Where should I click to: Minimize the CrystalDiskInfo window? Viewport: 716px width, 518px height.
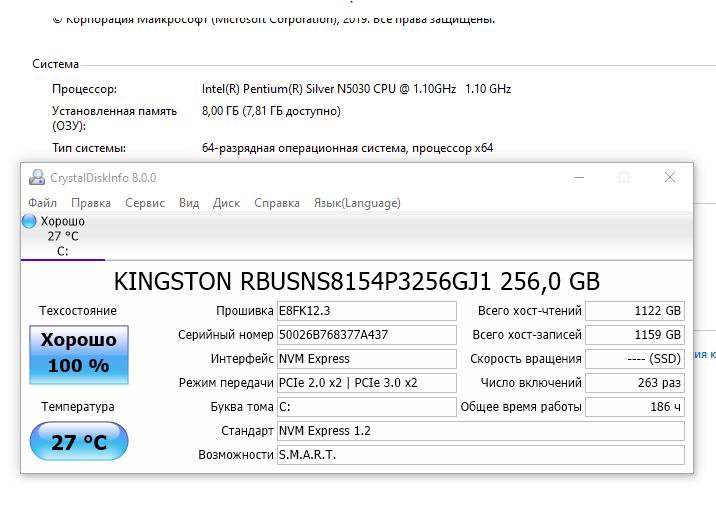(579, 178)
